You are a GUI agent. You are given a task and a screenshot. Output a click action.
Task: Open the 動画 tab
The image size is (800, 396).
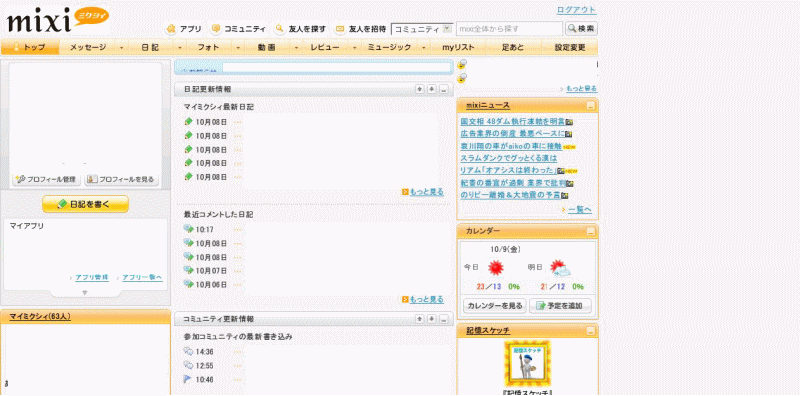pos(267,47)
